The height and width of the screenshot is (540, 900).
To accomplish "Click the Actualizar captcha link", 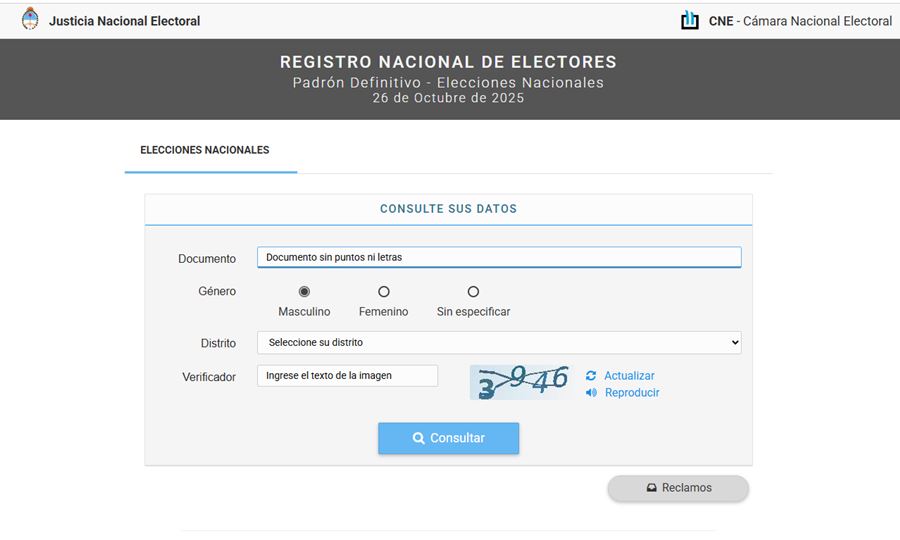I will pyautogui.click(x=629, y=376).
